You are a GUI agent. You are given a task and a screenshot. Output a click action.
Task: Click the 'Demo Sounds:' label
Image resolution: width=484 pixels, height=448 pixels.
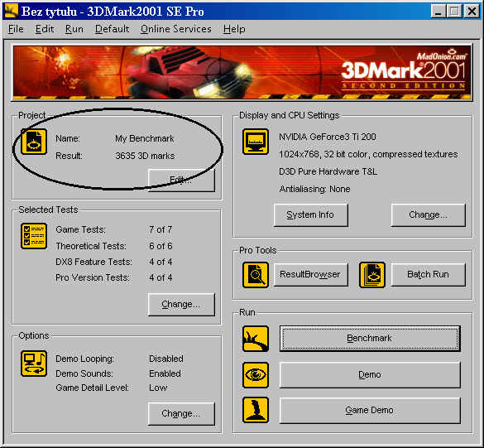click(84, 373)
